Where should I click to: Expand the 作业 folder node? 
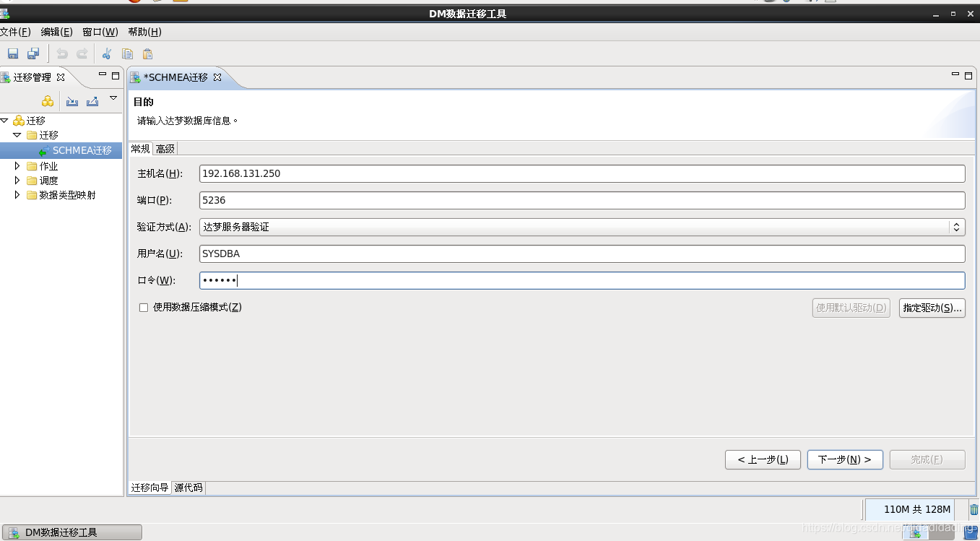(17, 165)
